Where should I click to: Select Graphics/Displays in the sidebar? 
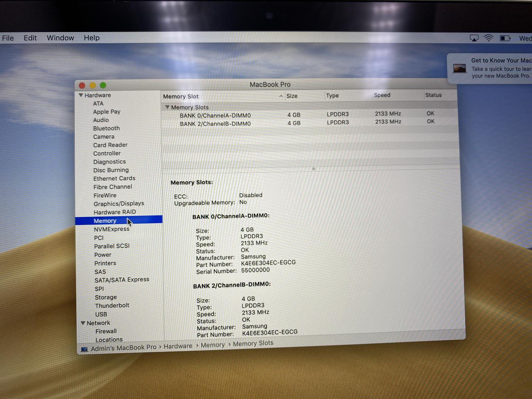(x=119, y=204)
